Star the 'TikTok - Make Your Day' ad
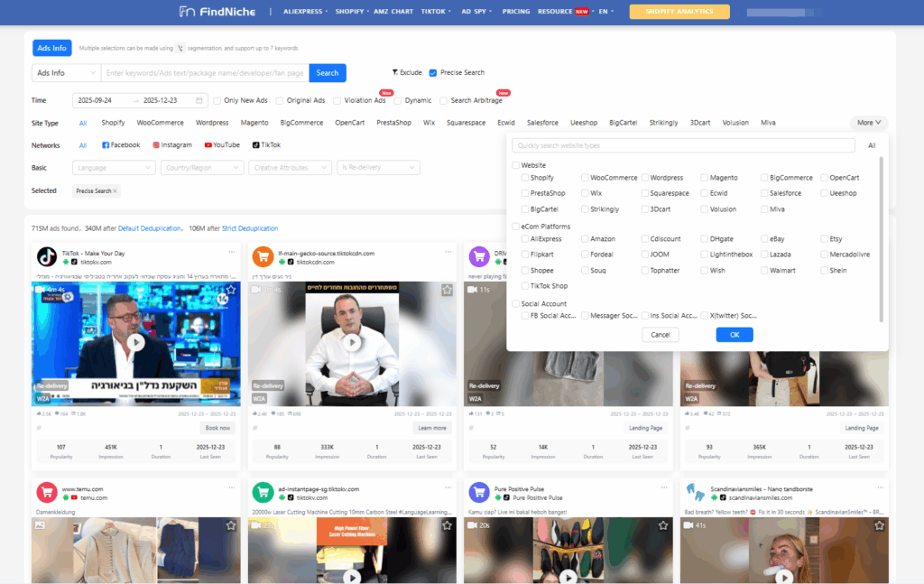The image size is (924, 584). pyautogui.click(x=233, y=291)
